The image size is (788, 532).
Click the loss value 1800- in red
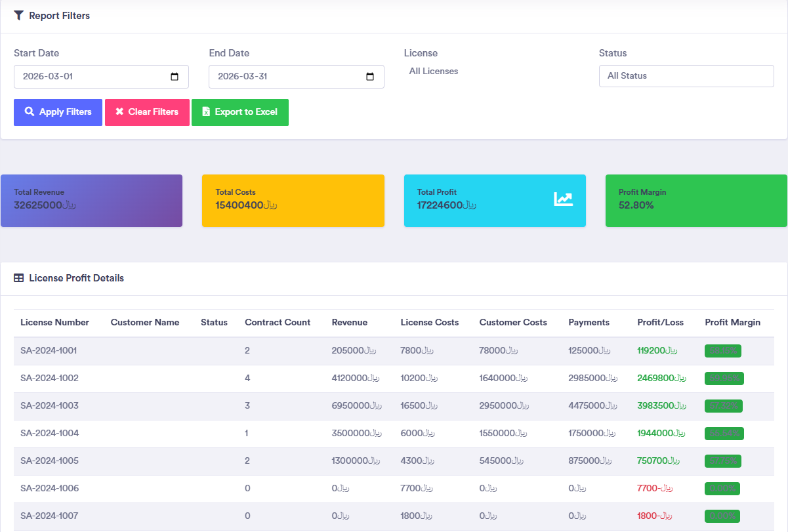coord(655,516)
